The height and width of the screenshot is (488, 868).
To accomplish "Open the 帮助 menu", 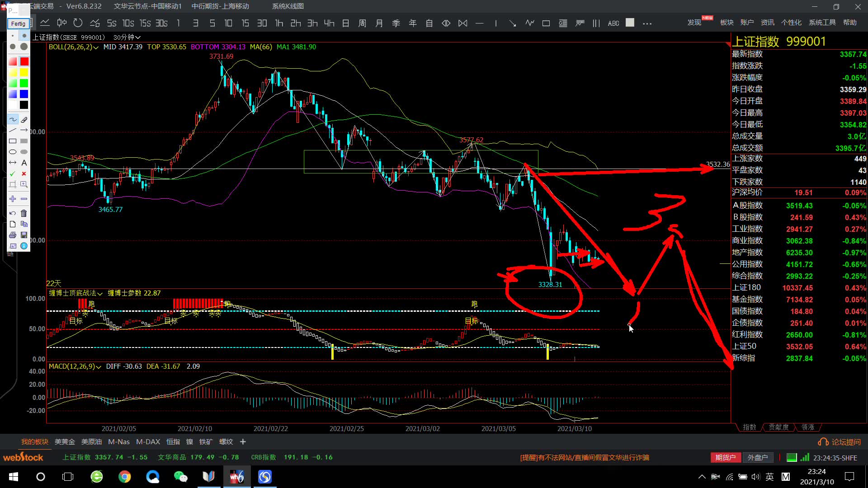I will (850, 22).
